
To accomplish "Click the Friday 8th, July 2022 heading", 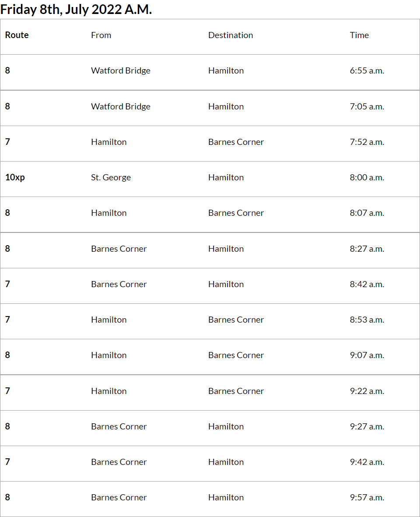I will [x=76, y=9].
